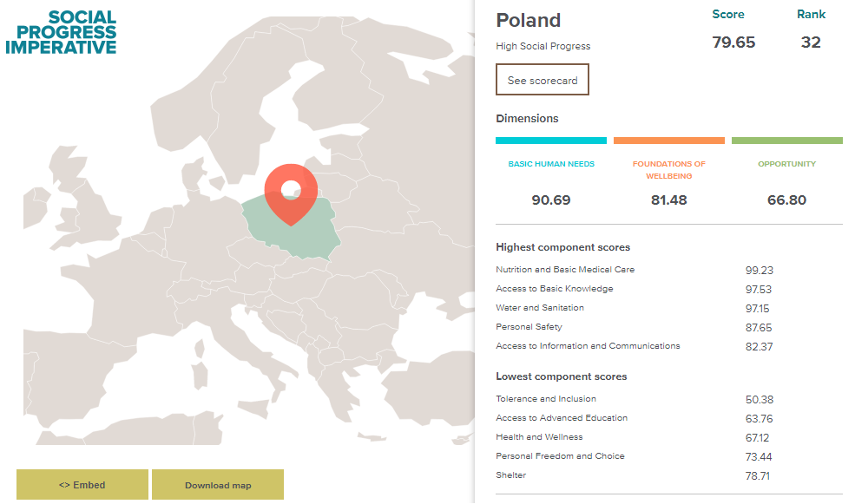Click the Social Progress Imperative logo
The height and width of the screenshot is (504, 855).
pos(61,33)
